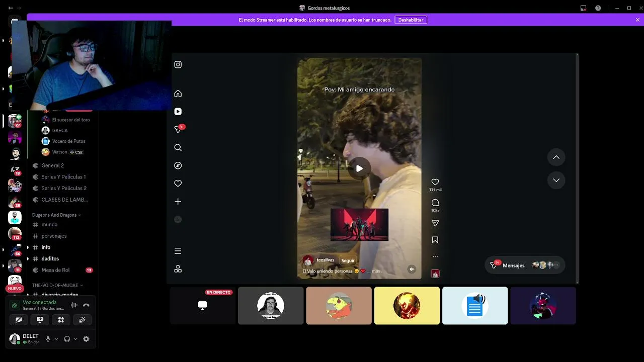Open Instagram Reels icon
Screen dimensions: 644x362
pyautogui.click(x=178, y=112)
